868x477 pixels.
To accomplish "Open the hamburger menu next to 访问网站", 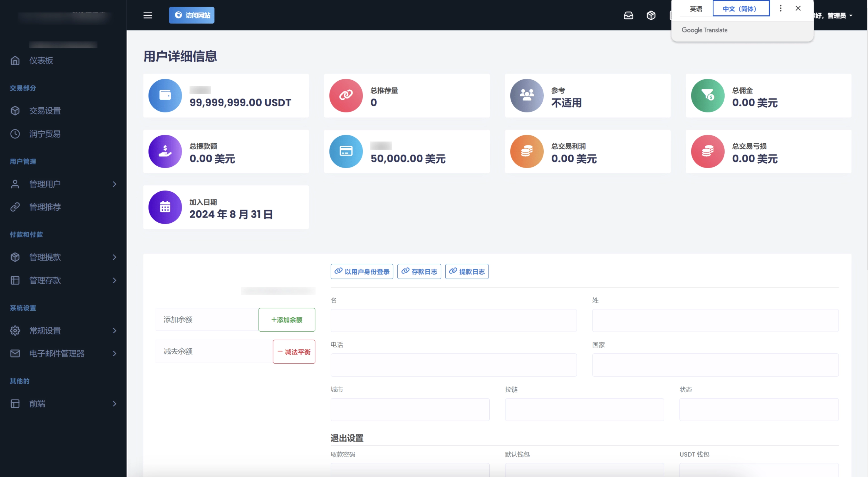I will (x=148, y=16).
